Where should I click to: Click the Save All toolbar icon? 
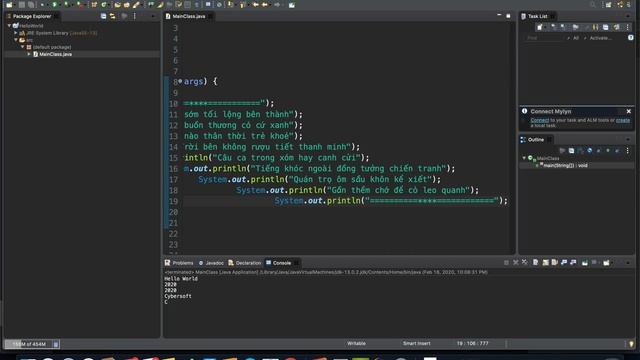pos(31,4)
